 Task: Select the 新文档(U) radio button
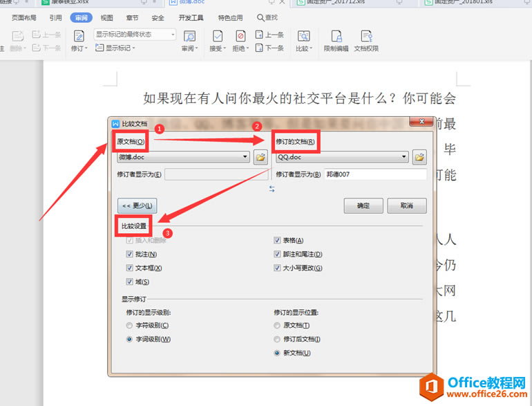[277, 353]
